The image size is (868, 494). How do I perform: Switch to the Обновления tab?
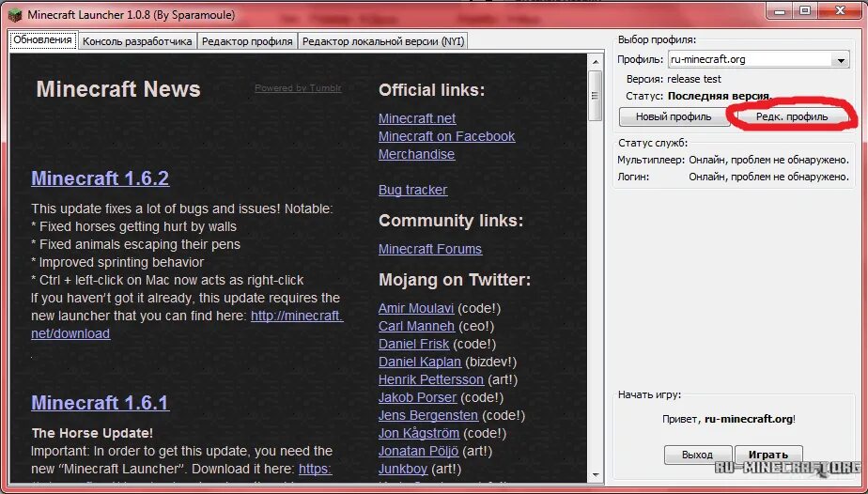point(42,40)
